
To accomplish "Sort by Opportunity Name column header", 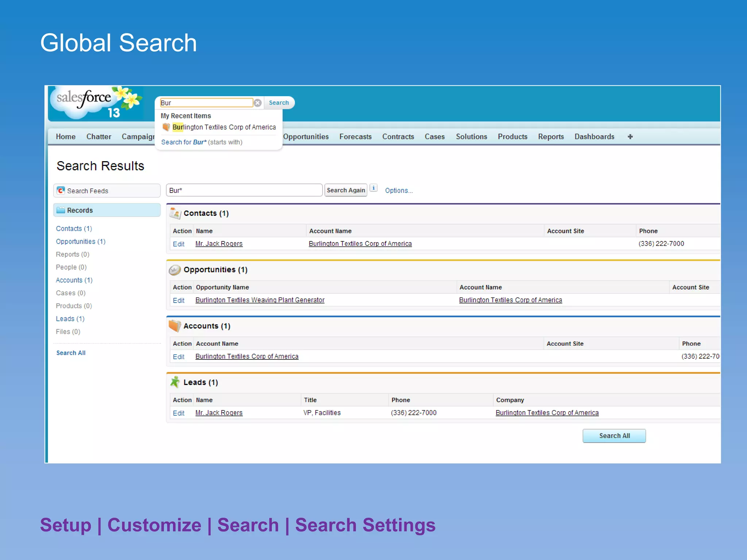I will [x=222, y=287].
